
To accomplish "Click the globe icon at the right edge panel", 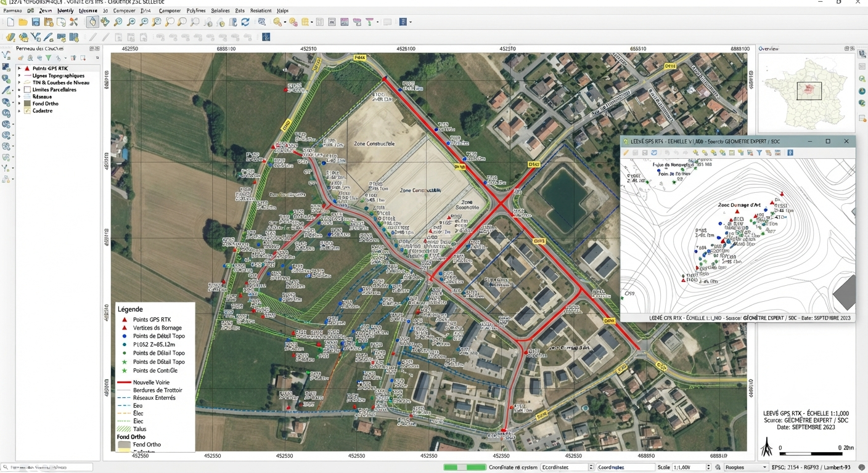I will [x=862, y=91].
